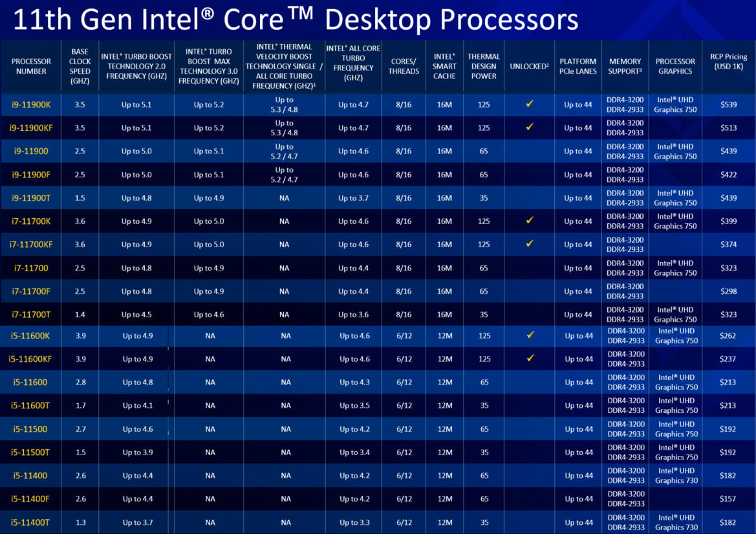756x534 pixels.
Task: Select the Turbo Boost Technology 2.0 header
Action: (136, 66)
